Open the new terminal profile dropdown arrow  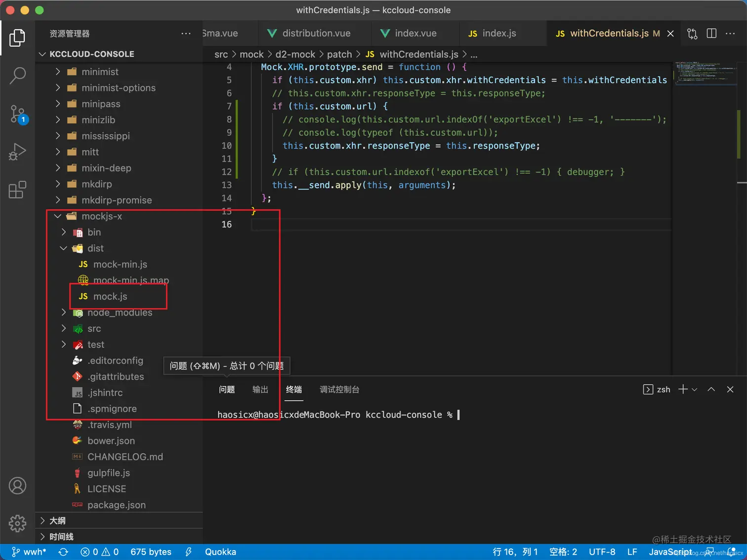(694, 390)
